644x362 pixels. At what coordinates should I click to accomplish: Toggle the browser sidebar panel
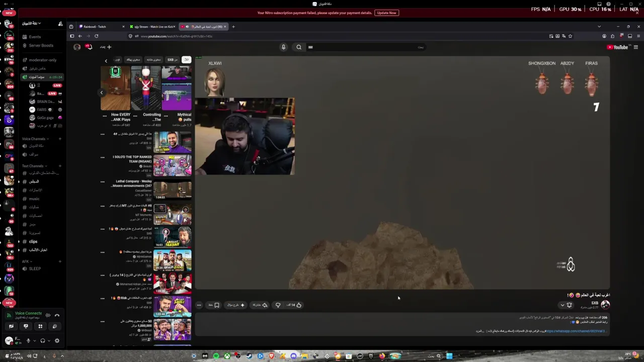coord(72,36)
